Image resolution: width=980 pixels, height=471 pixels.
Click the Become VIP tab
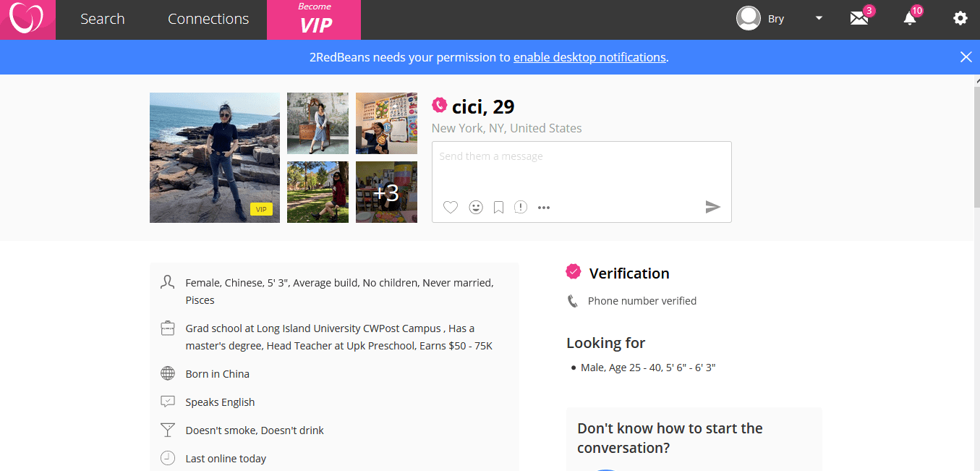pyautogui.click(x=314, y=20)
